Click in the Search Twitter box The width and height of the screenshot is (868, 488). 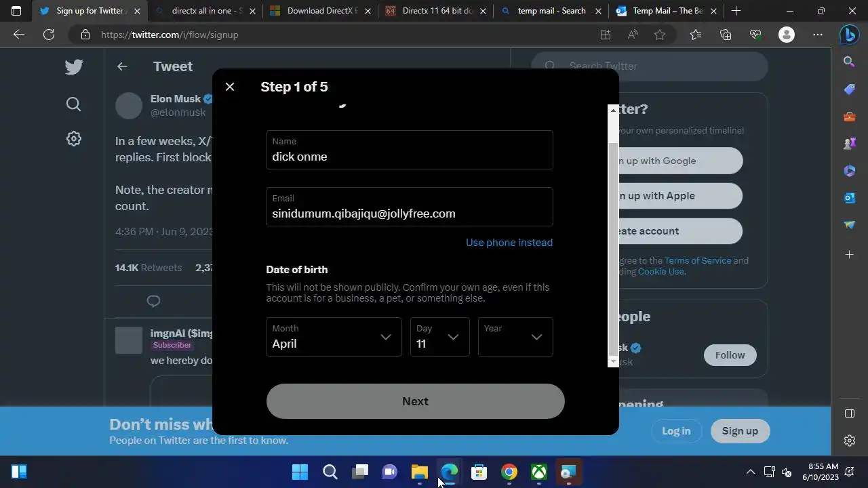pos(650,66)
